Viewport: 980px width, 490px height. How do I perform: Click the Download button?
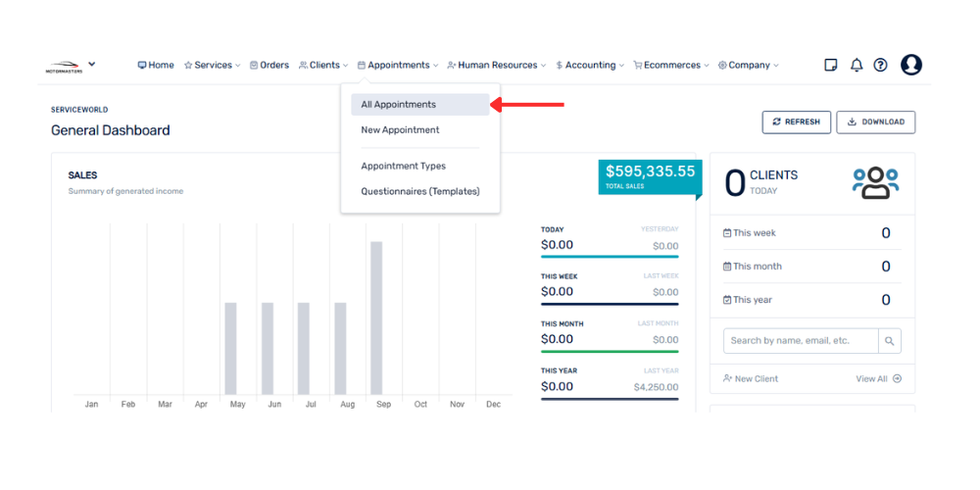tap(875, 122)
